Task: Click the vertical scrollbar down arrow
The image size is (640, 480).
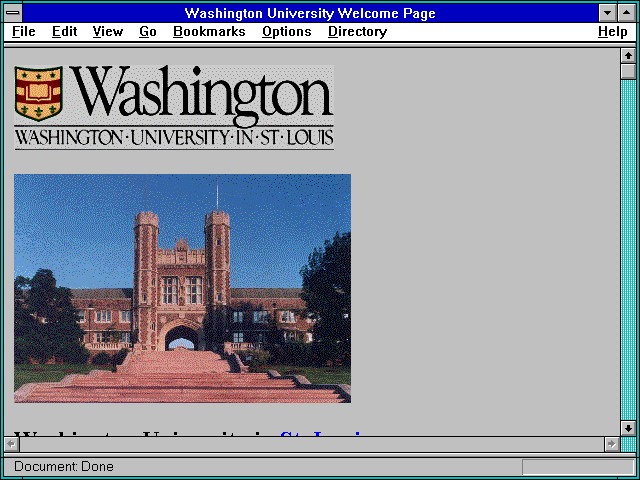Action: point(628,428)
